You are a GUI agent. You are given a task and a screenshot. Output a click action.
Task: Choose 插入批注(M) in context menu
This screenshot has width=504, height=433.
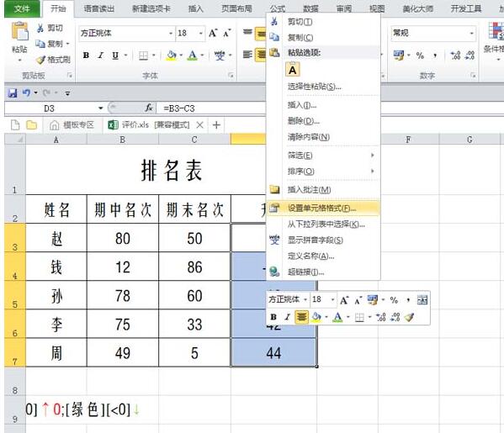coord(323,190)
